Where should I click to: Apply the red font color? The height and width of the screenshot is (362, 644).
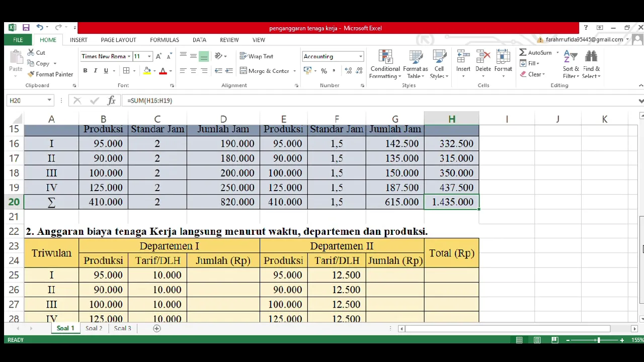(163, 71)
